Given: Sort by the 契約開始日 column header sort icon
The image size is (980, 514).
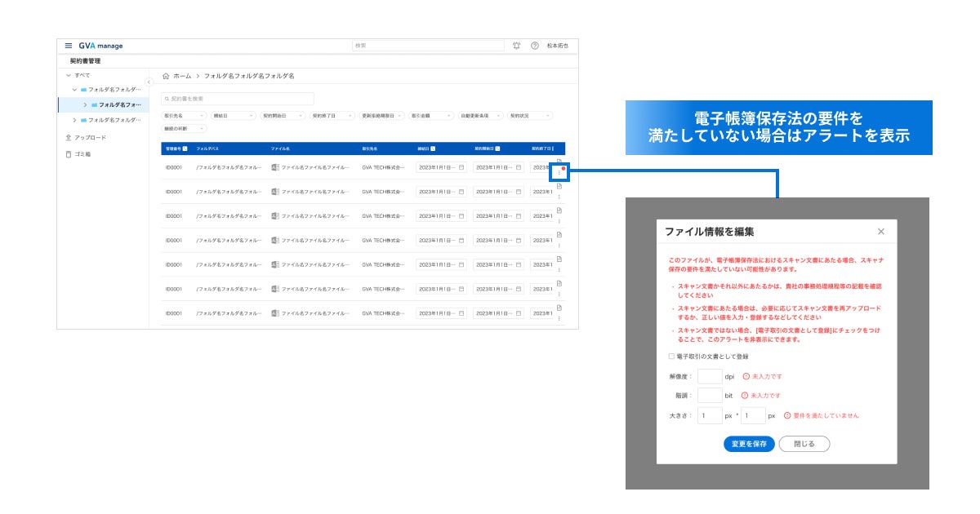Looking at the screenshot, I should point(497,149).
